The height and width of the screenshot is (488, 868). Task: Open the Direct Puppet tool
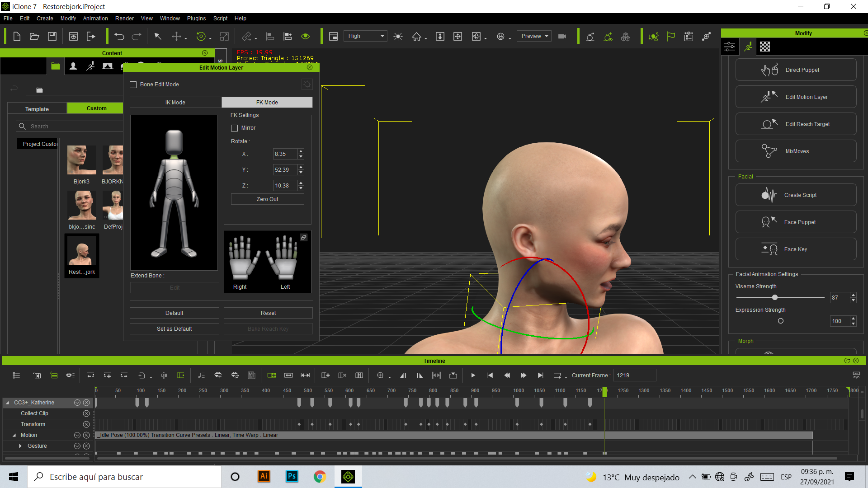coord(796,70)
